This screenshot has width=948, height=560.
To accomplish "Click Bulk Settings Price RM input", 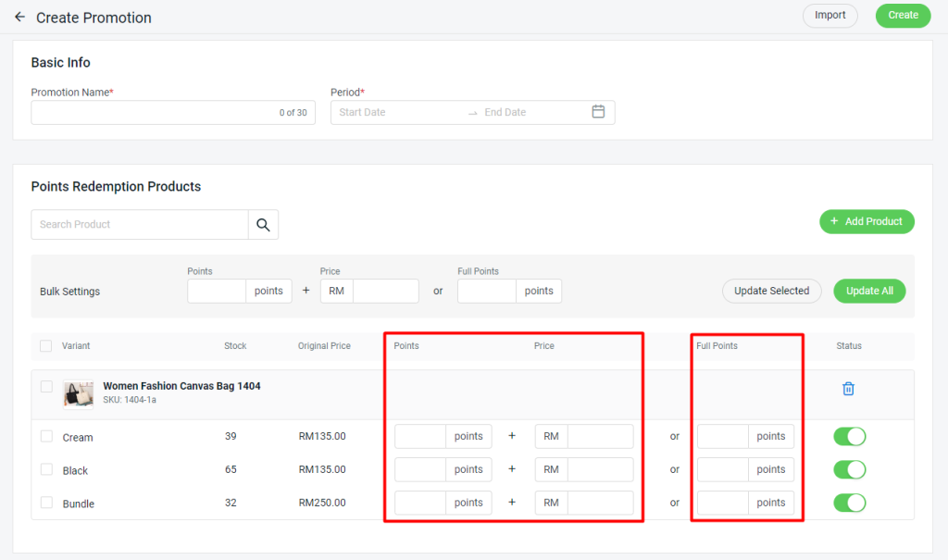I will tap(386, 291).
